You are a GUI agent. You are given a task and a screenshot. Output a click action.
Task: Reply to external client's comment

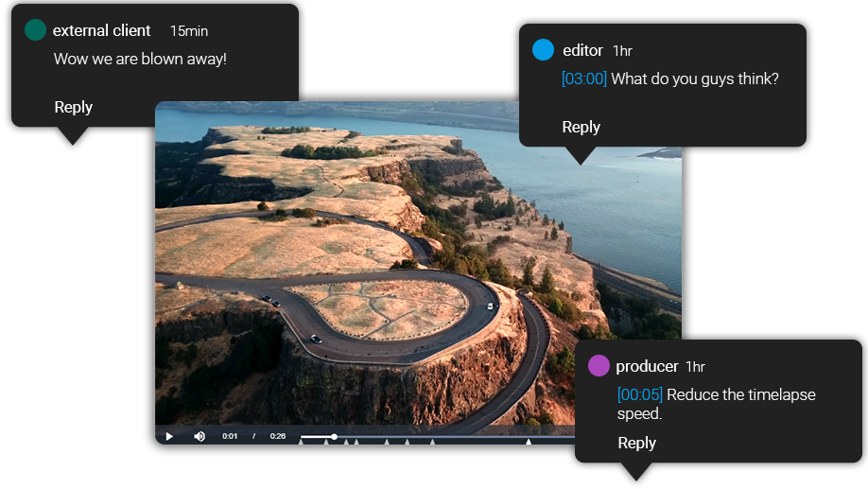[73, 107]
